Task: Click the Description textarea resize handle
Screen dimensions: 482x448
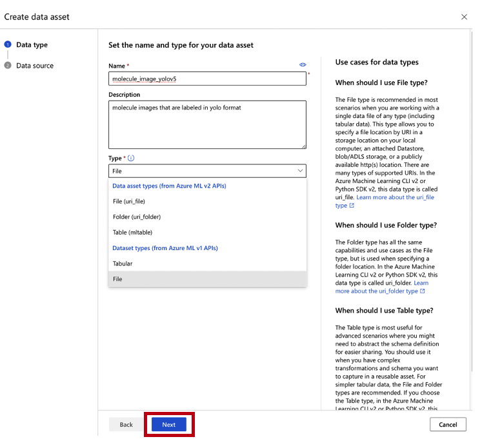Action: pyautogui.click(x=304, y=146)
